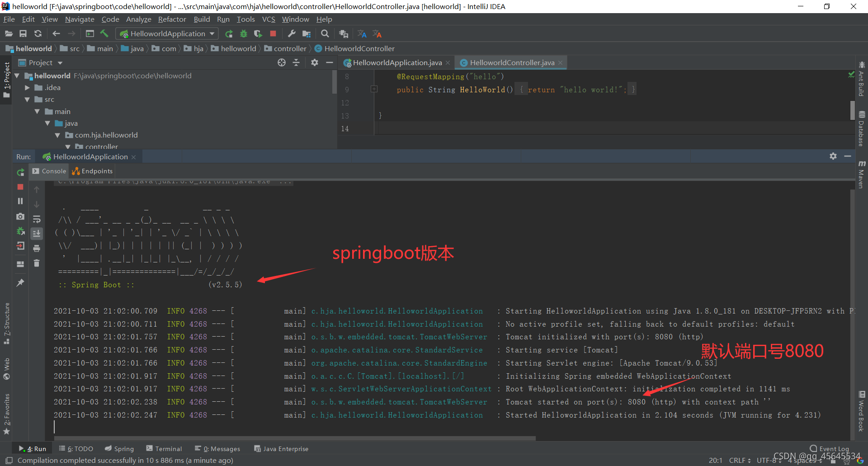868x466 pixels.
Task: Hide the Project tool window
Action: (330, 63)
